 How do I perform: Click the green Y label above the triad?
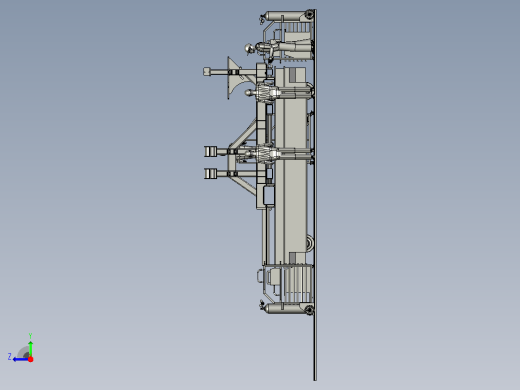click(x=30, y=336)
